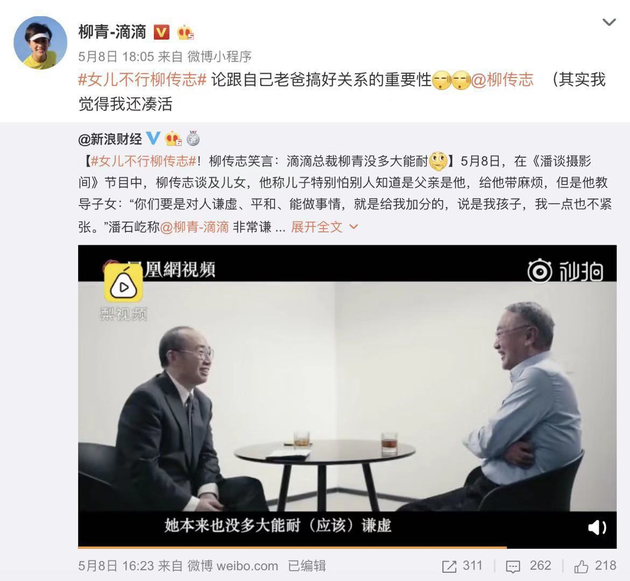Image resolution: width=630 pixels, height=581 pixels.
Task: Click the @柳传志 mention
Action: click(502, 80)
